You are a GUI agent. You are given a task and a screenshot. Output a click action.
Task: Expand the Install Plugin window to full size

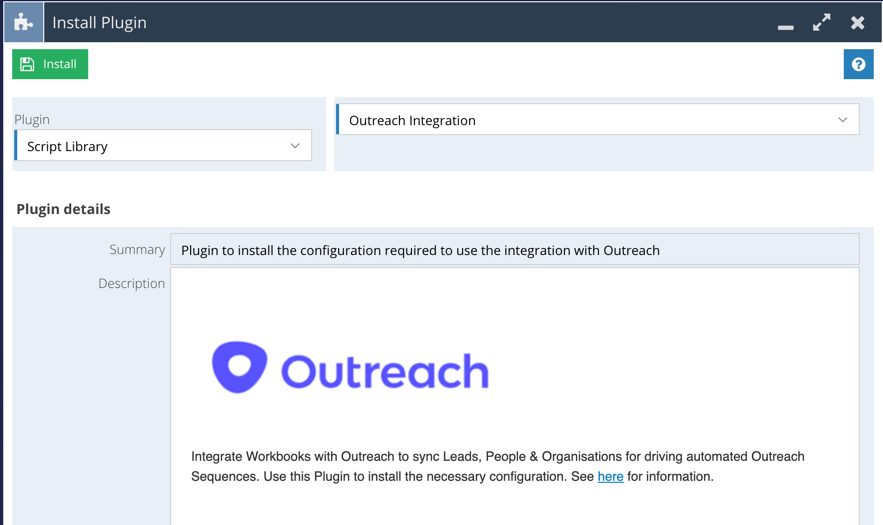pos(822,23)
